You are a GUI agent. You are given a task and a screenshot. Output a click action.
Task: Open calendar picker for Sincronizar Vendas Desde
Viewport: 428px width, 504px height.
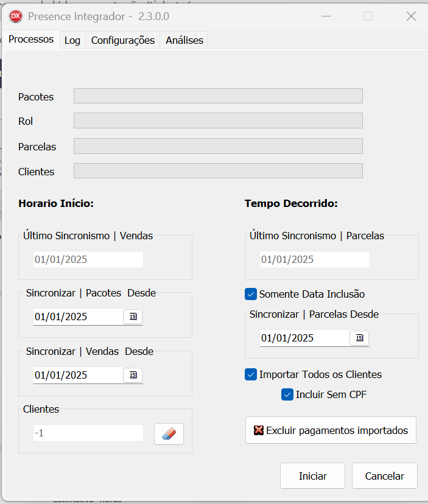point(133,375)
